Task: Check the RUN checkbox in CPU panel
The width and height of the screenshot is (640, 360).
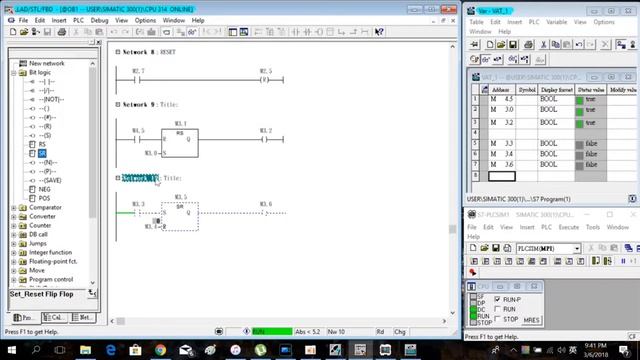Action: click(x=497, y=309)
